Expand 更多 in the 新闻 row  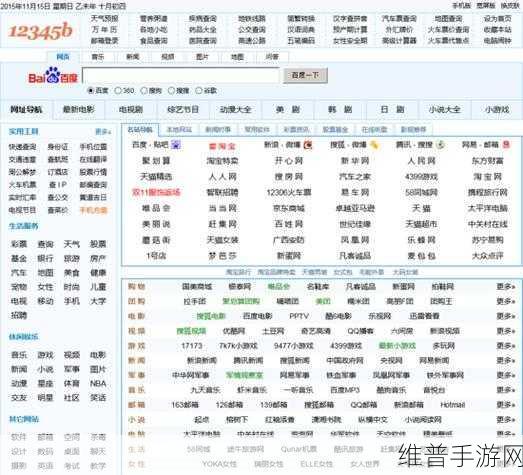(505, 360)
